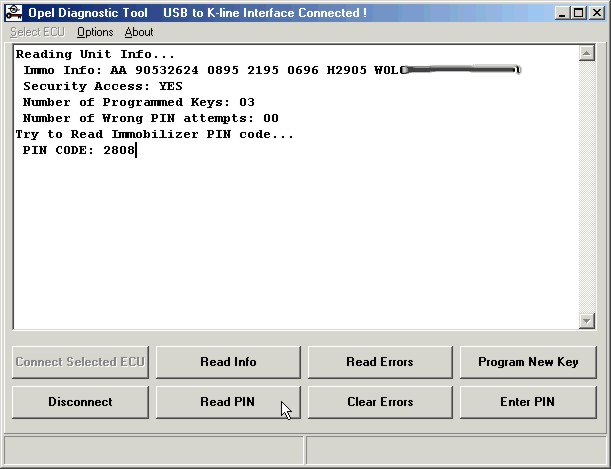Click the log scrollbar track
This screenshot has height=469, width=611.
(586, 187)
